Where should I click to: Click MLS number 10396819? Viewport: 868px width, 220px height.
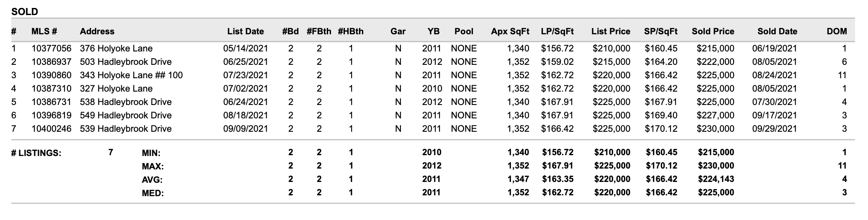coord(51,115)
